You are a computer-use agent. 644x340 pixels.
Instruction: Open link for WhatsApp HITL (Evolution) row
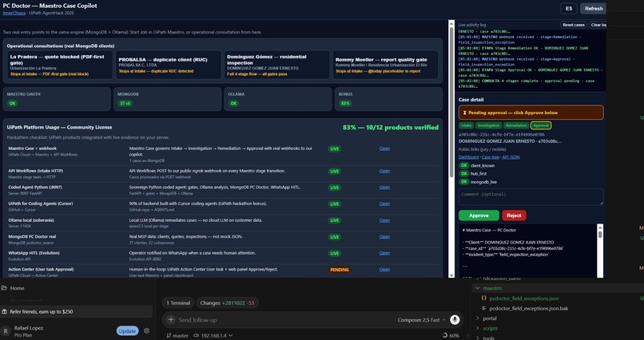(384, 253)
